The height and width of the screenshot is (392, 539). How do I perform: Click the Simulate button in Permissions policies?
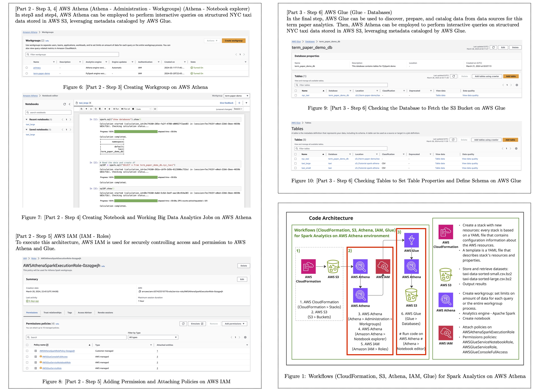pyautogui.click(x=197, y=324)
